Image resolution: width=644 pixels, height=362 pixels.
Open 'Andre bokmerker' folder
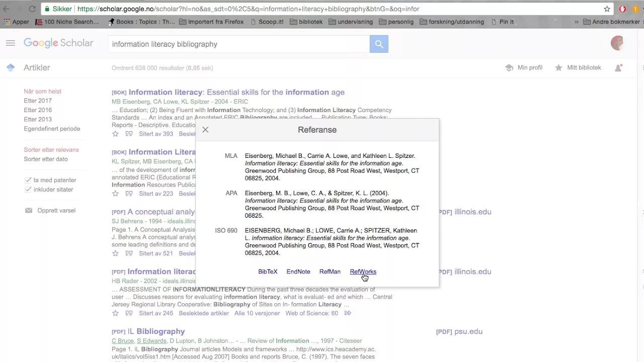[x=611, y=22]
